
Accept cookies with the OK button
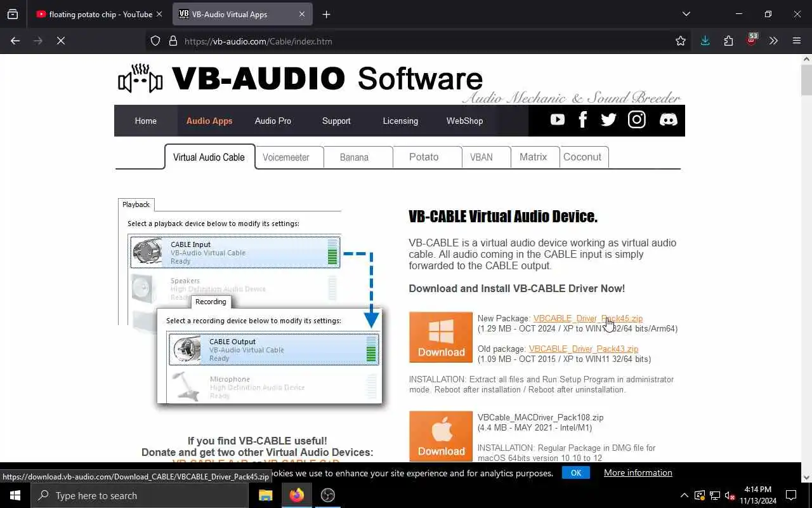(576, 472)
